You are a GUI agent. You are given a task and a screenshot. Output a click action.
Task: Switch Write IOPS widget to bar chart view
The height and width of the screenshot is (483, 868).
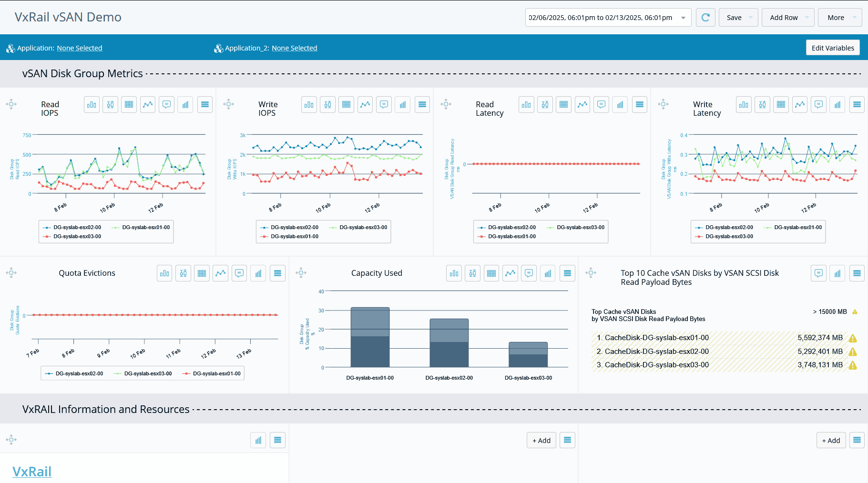click(309, 104)
